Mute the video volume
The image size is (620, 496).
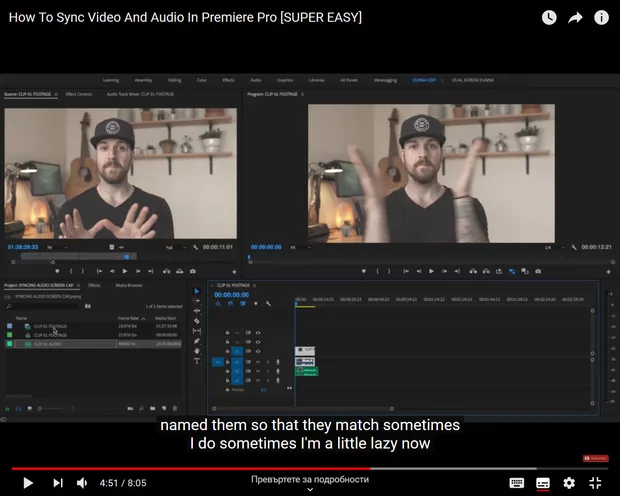click(x=83, y=483)
